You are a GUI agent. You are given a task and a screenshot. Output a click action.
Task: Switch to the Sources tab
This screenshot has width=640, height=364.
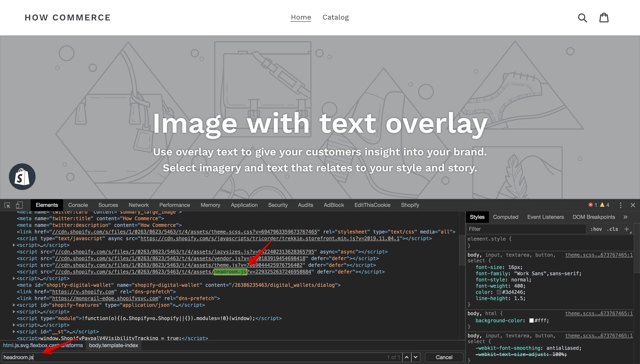click(x=108, y=205)
